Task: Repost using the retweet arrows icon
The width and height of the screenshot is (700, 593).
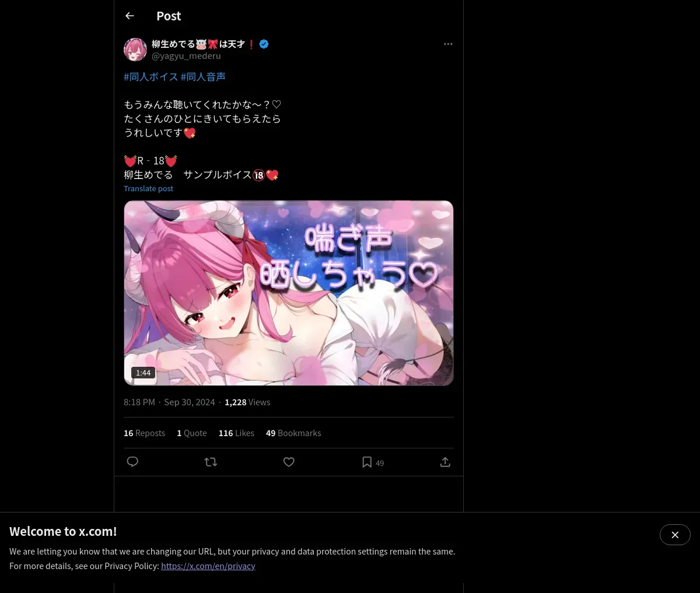Action: pyautogui.click(x=211, y=462)
